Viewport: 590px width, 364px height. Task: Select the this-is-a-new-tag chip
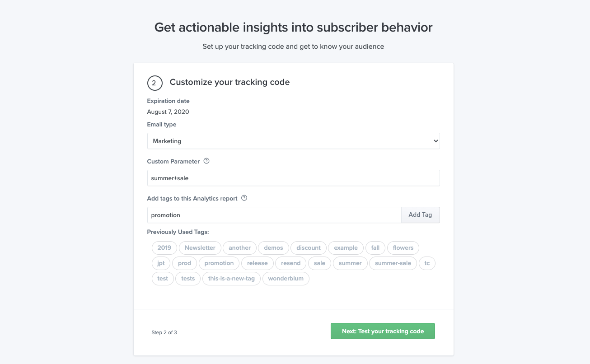[x=231, y=278]
